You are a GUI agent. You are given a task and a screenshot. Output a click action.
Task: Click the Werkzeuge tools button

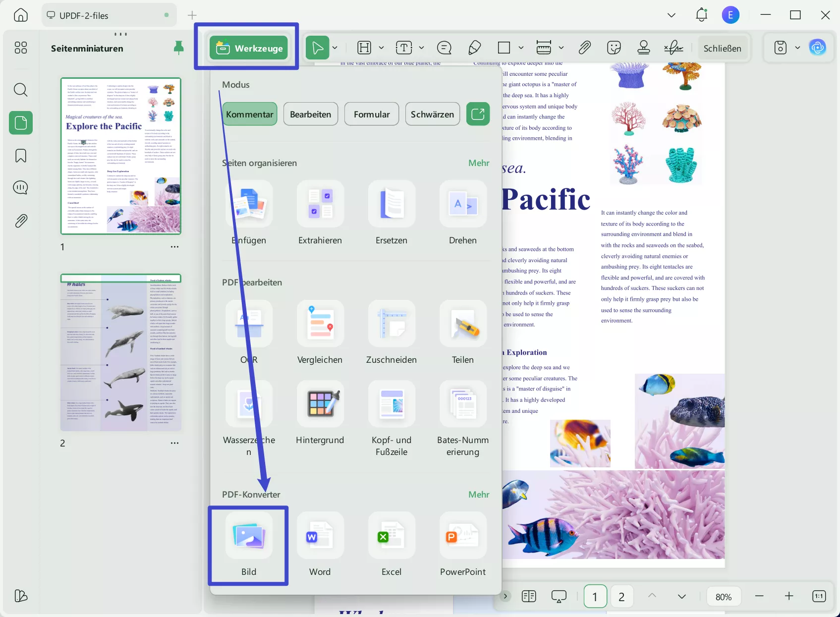click(x=249, y=48)
